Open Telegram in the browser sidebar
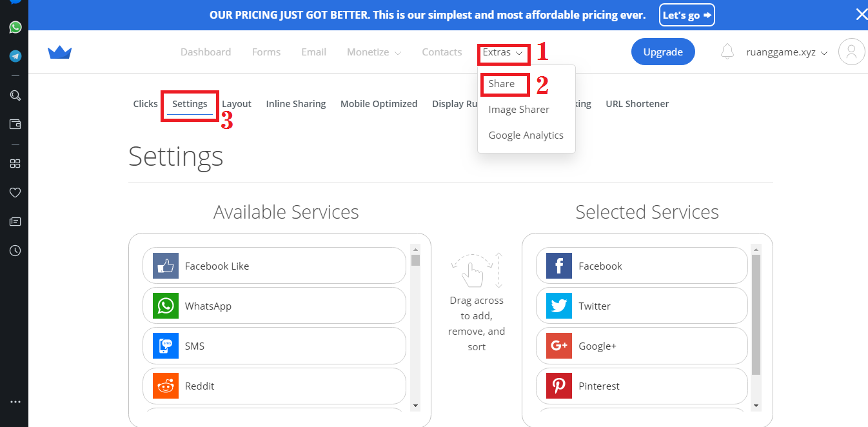This screenshot has height=427, width=868. coord(15,56)
